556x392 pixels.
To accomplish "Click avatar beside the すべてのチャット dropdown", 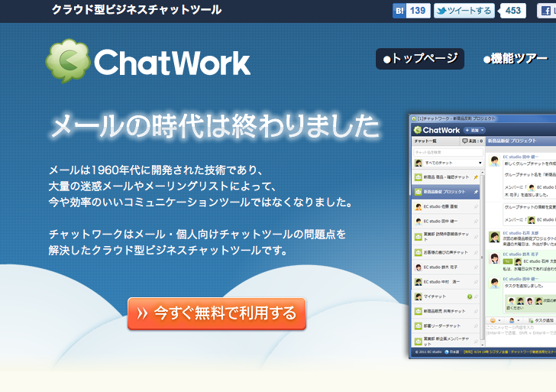I will pyautogui.click(x=418, y=163).
